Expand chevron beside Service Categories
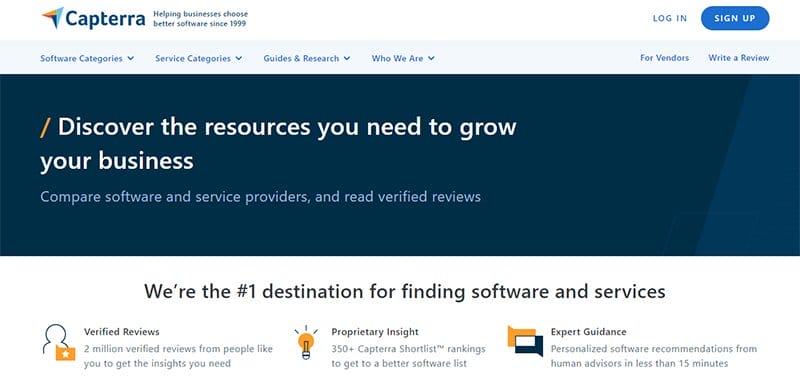This screenshot has width=800, height=380. point(239,58)
